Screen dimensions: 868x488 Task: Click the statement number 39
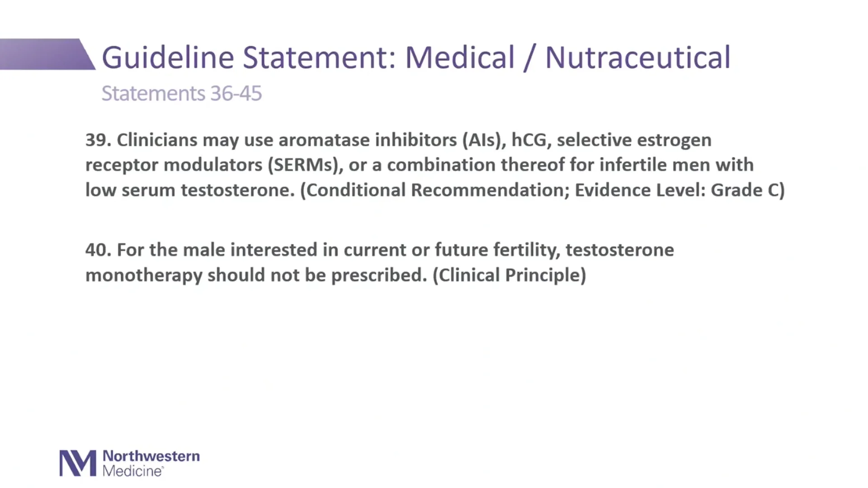pyautogui.click(x=98, y=140)
